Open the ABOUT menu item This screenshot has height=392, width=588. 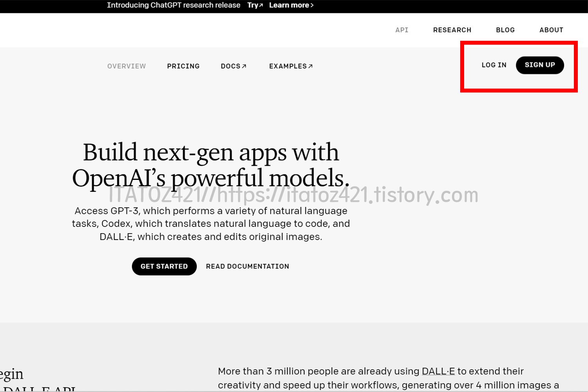(551, 30)
